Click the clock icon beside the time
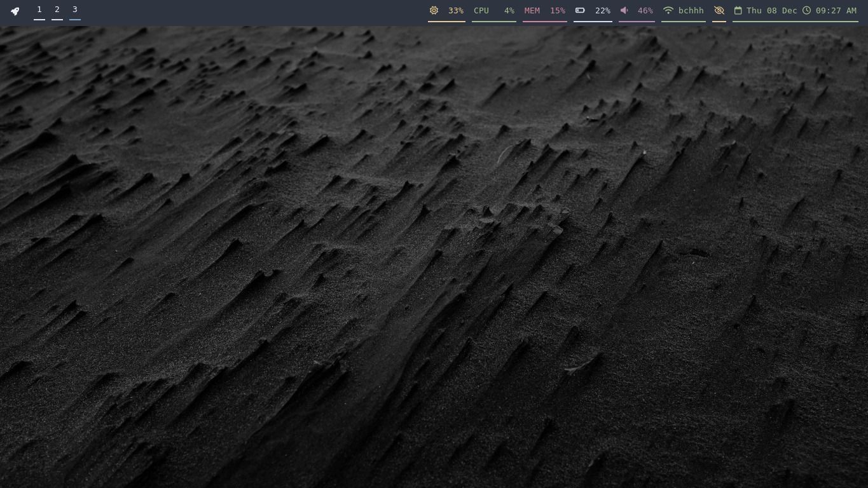The height and width of the screenshot is (488, 868). pyautogui.click(x=806, y=10)
